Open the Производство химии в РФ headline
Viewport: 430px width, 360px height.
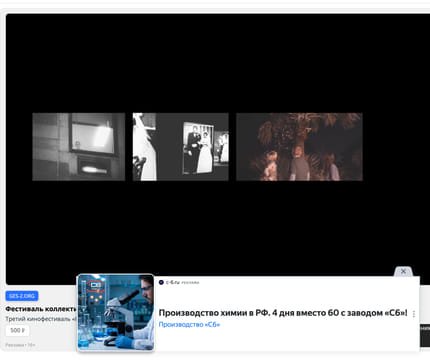coord(283,313)
